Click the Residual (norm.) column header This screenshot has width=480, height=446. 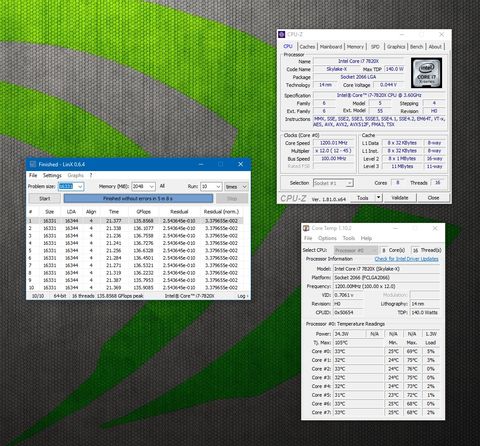[221, 212]
